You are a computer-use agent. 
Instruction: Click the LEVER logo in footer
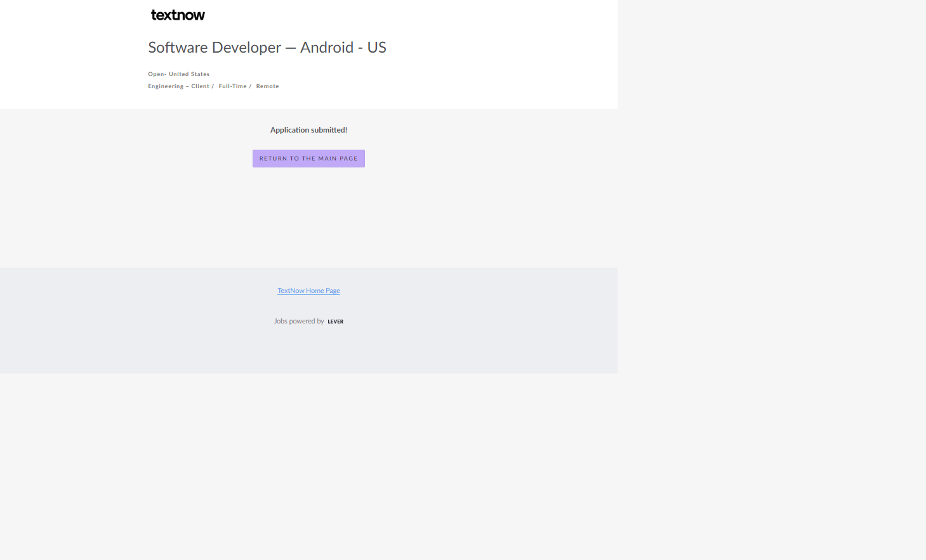[x=335, y=322]
